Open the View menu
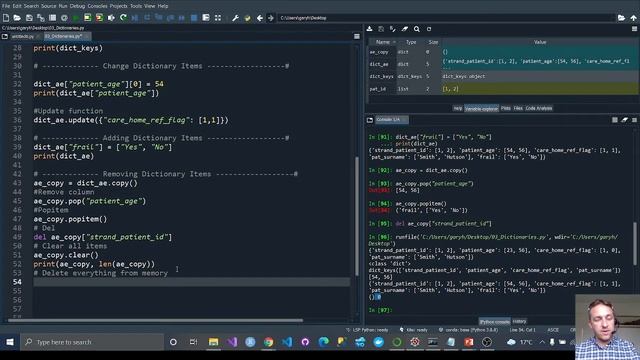The image size is (640, 360). 149,6
